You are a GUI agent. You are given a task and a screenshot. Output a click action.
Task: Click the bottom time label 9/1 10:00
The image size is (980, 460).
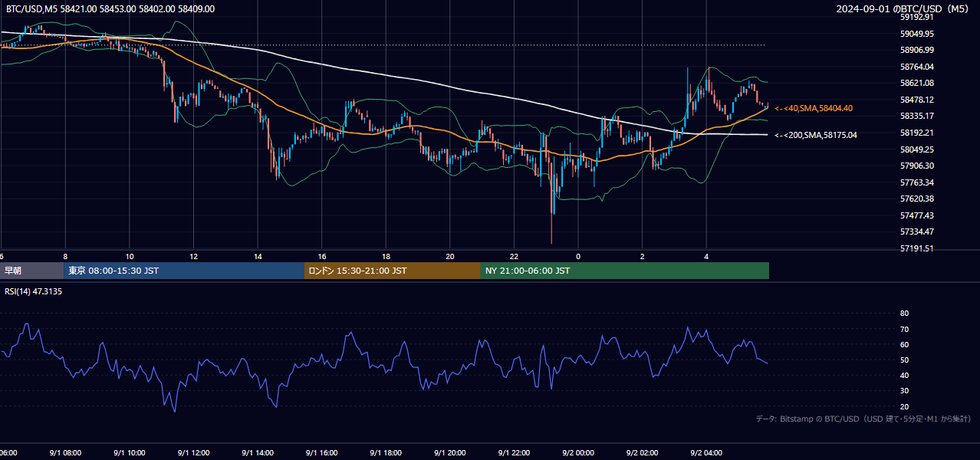(x=130, y=453)
